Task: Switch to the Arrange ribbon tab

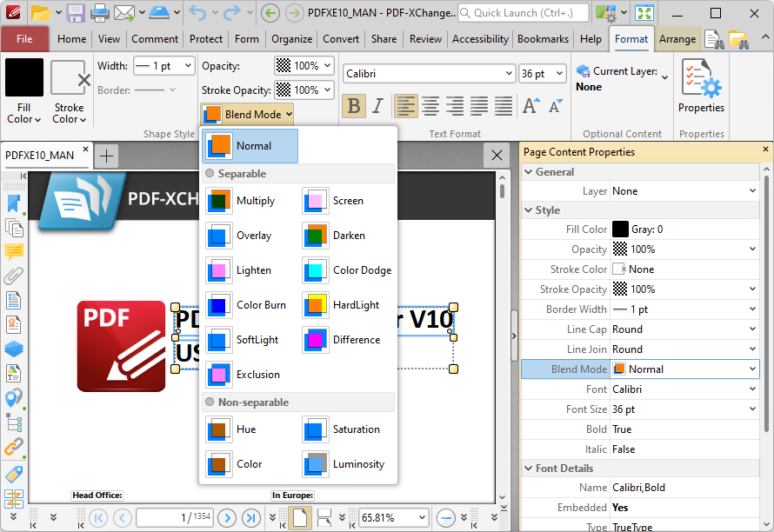Action: pos(677,39)
